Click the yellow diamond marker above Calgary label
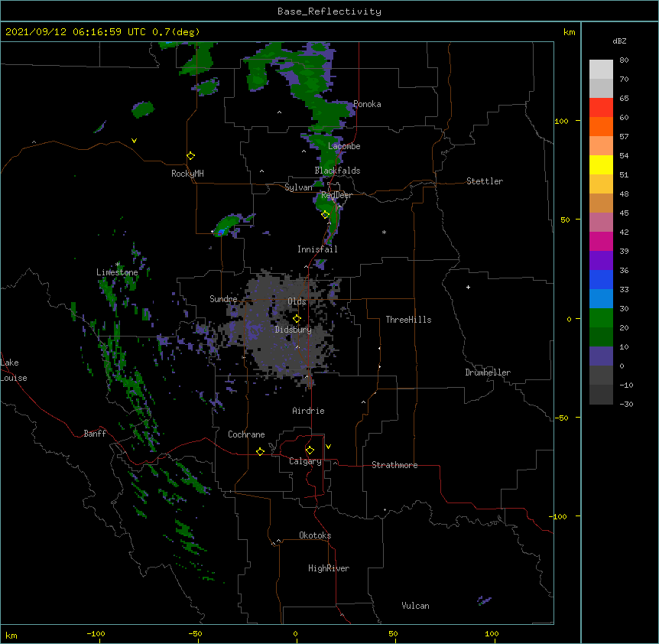 310,450
